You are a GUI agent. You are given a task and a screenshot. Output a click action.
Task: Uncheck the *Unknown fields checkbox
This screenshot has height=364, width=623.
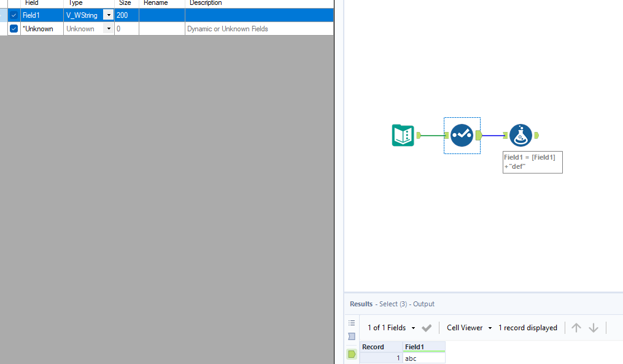coord(13,28)
